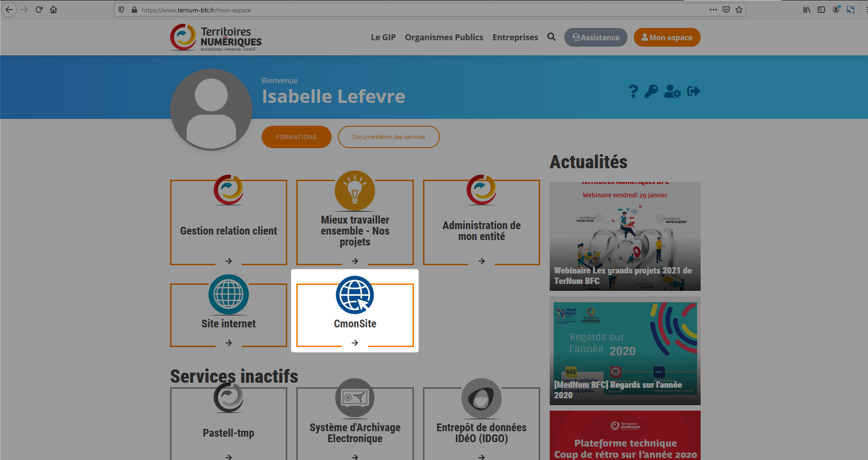
Task: Open the password key icon
Action: (651, 91)
